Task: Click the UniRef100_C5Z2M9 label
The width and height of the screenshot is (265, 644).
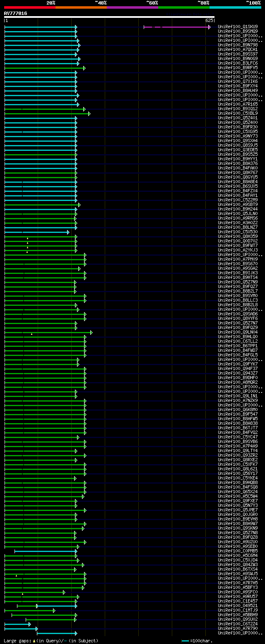Action: pos(238,200)
